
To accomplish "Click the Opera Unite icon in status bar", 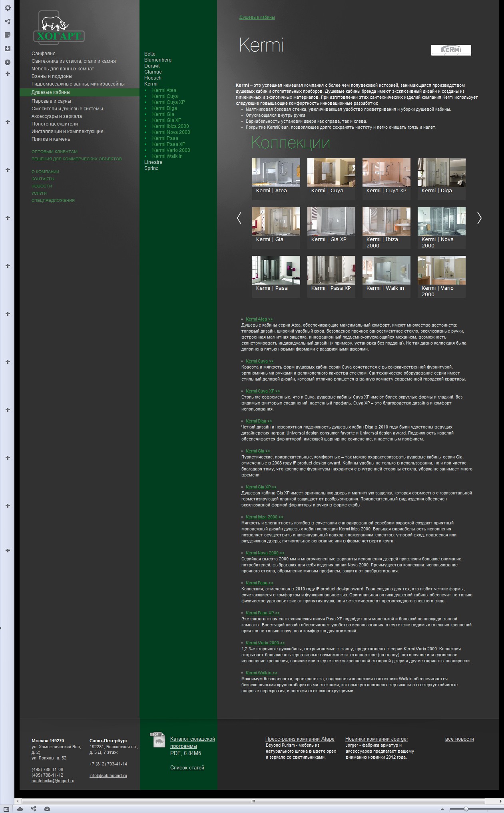I will click(x=34, y=809).
